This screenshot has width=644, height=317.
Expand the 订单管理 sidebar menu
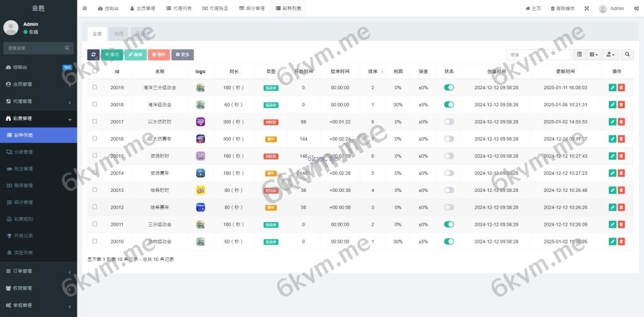(x=38, y=271)
